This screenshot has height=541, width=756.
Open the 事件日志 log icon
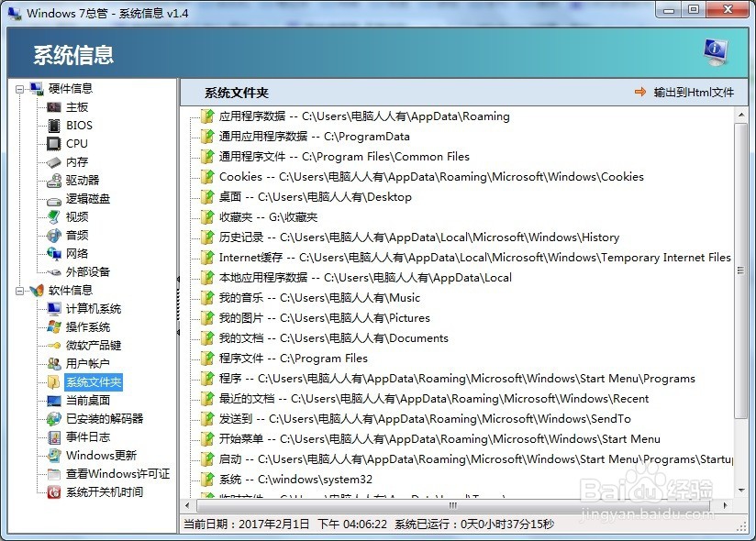(x=54, y=437)
